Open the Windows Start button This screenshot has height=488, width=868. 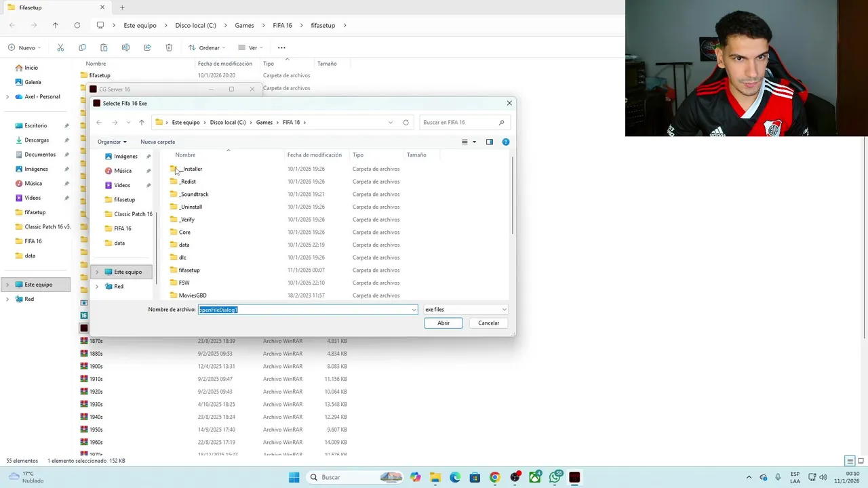294,477
